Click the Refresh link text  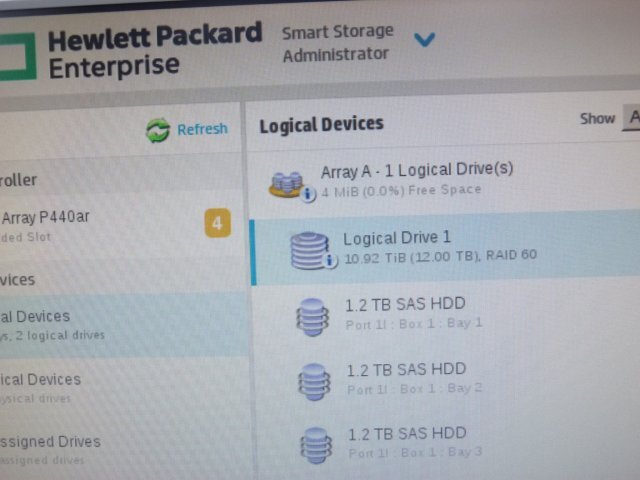click(x=202, y=129)
